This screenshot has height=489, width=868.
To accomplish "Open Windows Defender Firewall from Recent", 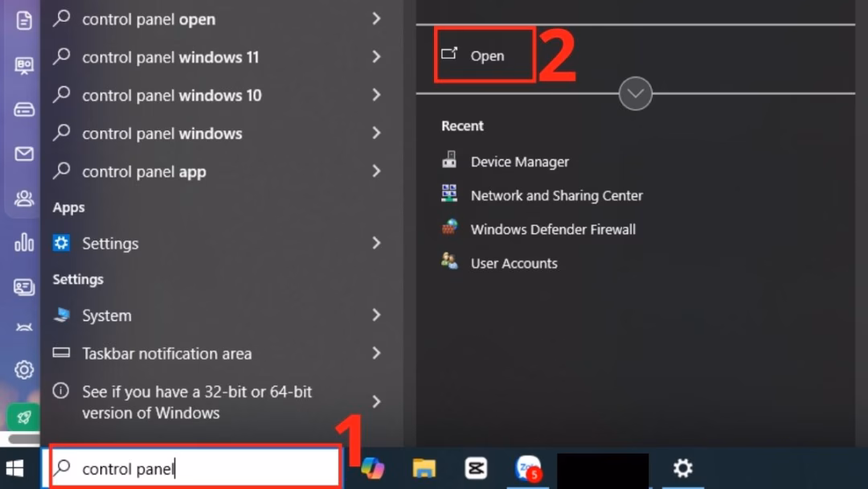I will pyautogui.click(x=553, y=229).
